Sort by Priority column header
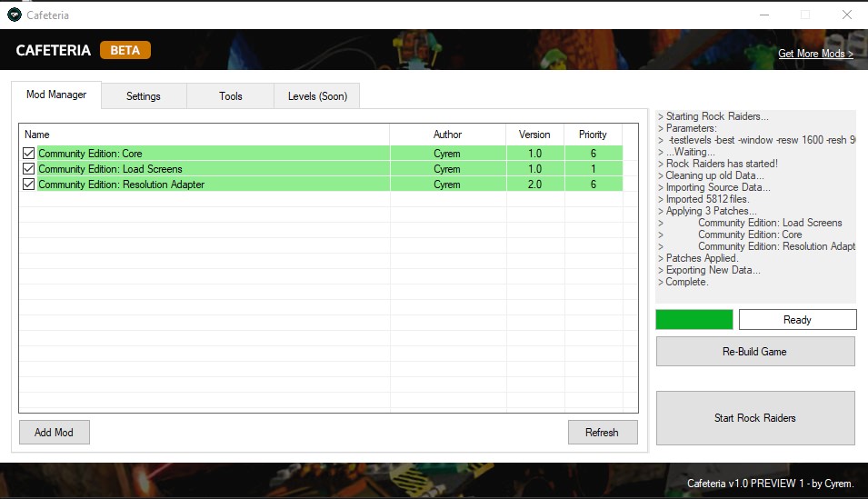The height and width of the screenshot is (499, 868). pos(593,135)
